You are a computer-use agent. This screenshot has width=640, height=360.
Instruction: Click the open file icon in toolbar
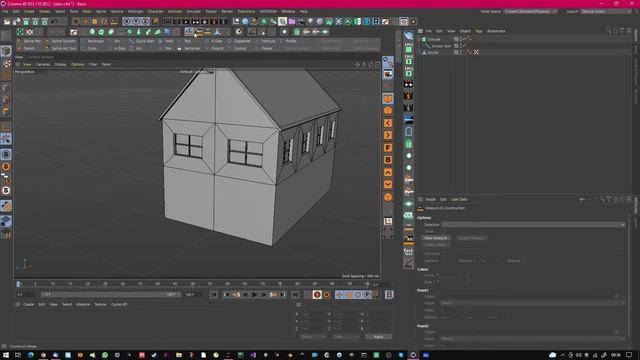[x=7, y=22]
